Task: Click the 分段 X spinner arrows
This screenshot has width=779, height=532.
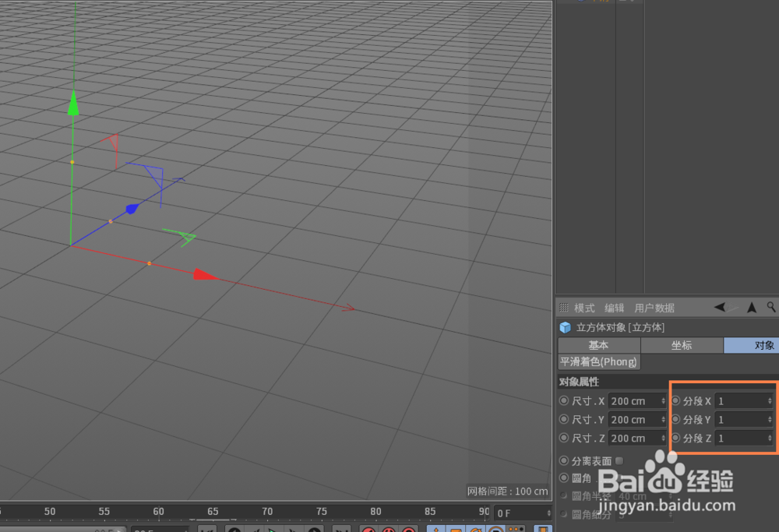Action: click(770, 401)
